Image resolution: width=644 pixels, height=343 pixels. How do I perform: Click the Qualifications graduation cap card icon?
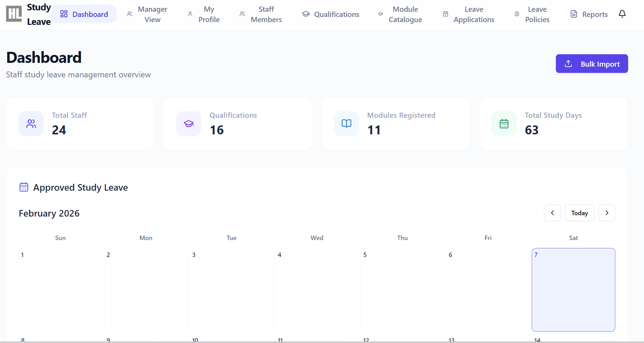click(x=189, y=124)
